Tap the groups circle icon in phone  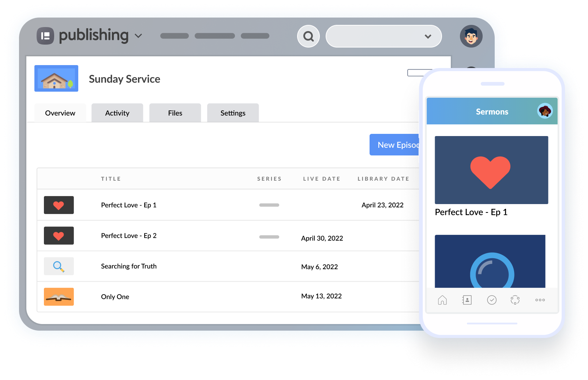coord(515,300)
